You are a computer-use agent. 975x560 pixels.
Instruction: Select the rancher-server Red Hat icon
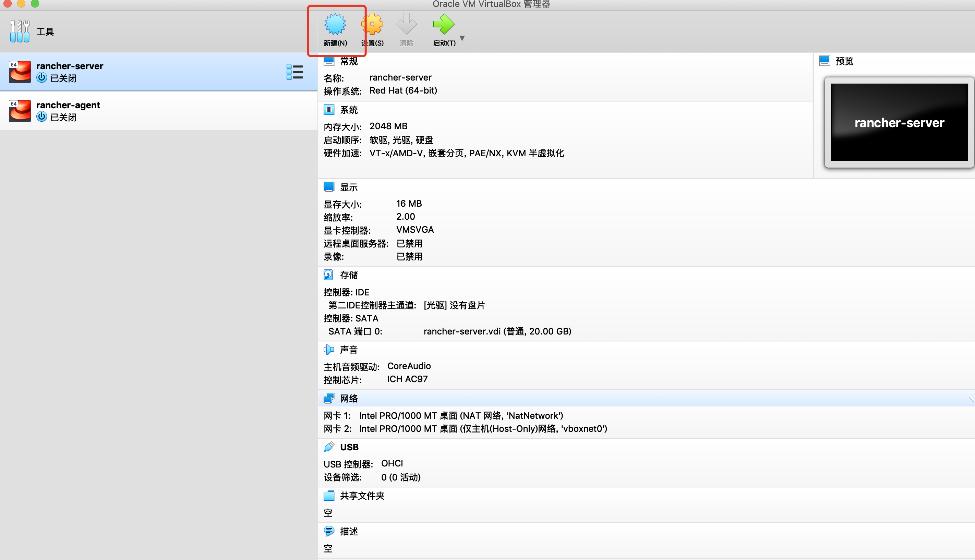[20, 72]
